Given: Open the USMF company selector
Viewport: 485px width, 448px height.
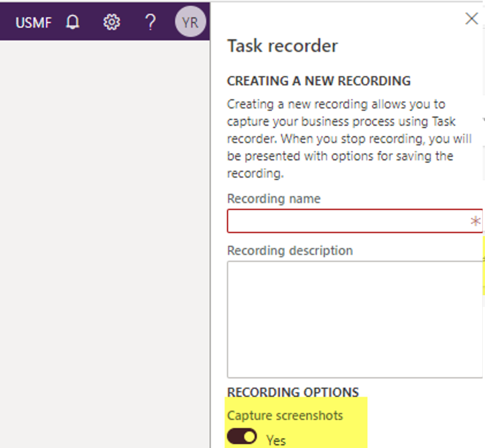Looking at the screenshot, I should [34, 22].
